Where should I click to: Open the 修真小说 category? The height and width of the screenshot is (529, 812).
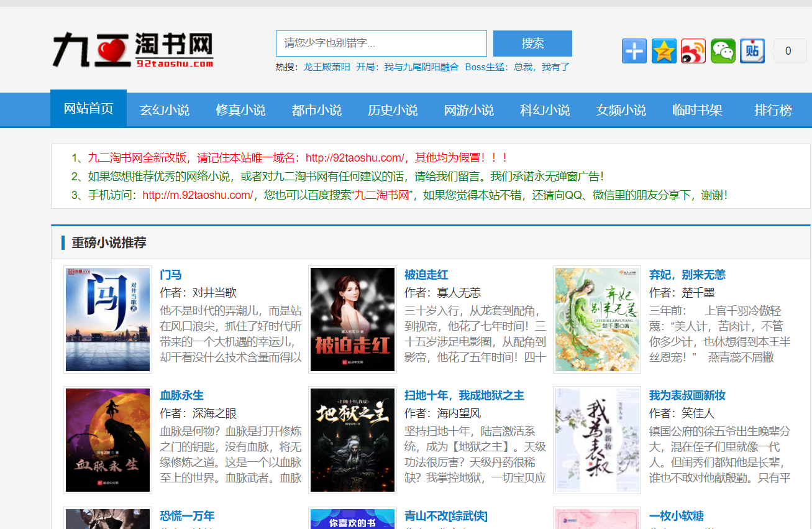(240, 110)
